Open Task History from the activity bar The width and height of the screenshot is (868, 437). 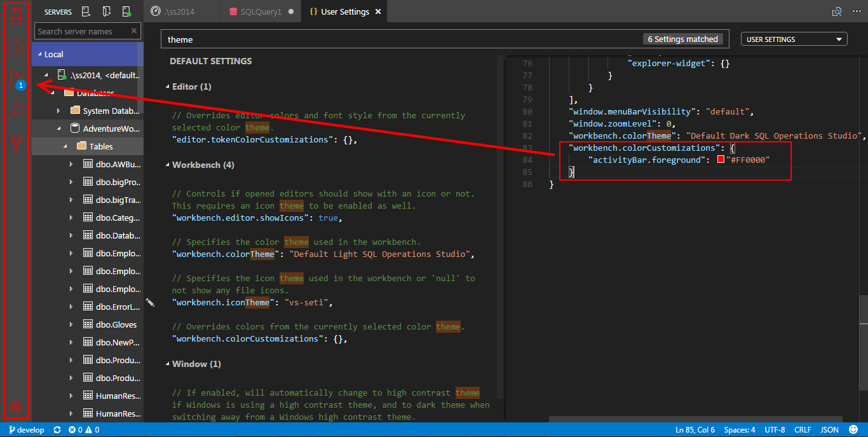click(16, 48)
